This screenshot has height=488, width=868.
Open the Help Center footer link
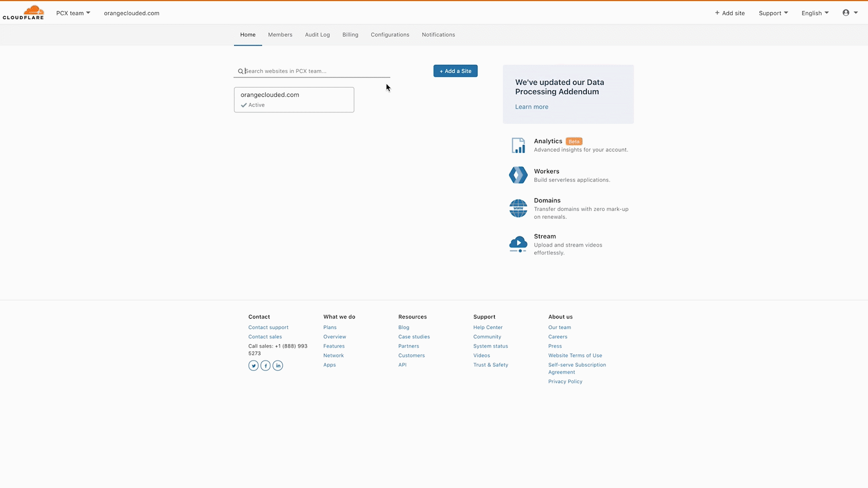tap(488, 328)
